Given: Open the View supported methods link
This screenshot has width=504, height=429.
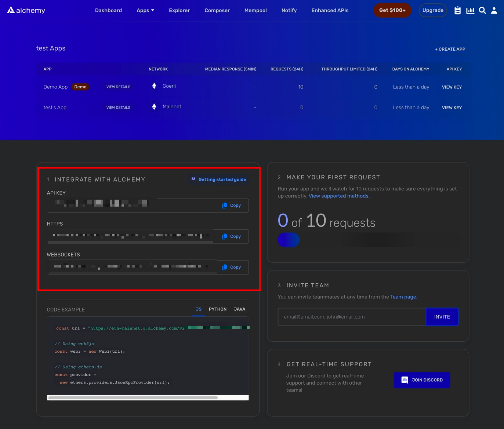Looking at the screenshot, I should (x=338, y=196).
